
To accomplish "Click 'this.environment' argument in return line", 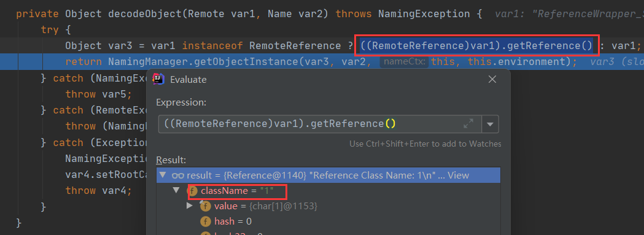I will [516, 62].
